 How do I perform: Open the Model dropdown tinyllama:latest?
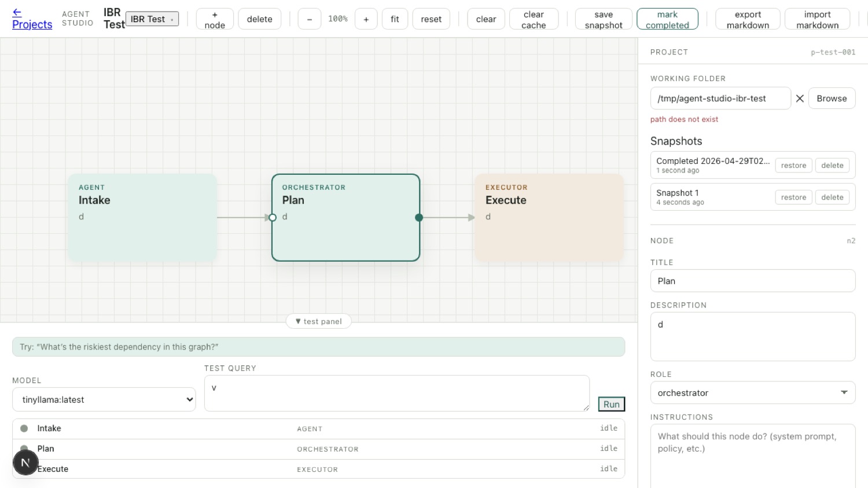[x=104, y=399]
